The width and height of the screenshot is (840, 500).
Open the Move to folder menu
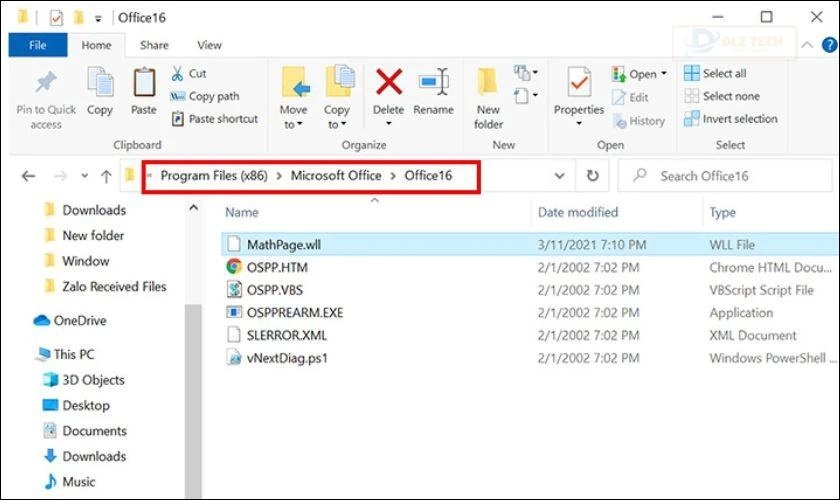pyautogui.click(x=294, y=99)
